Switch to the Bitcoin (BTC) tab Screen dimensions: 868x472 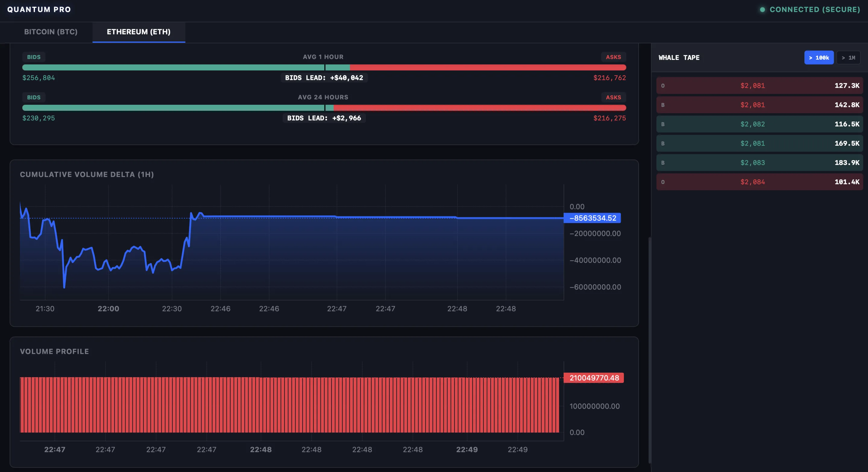[x=51, y=32]
